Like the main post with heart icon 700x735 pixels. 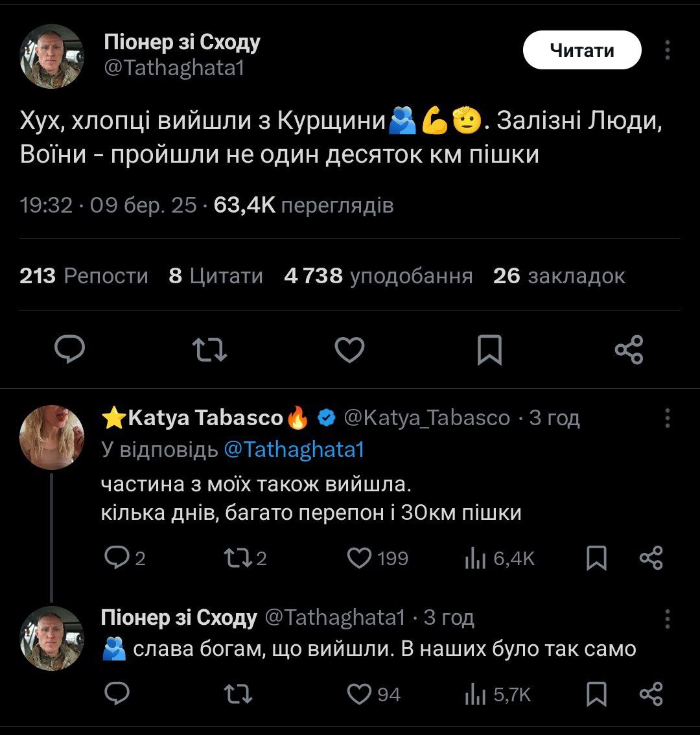point(350,350)
